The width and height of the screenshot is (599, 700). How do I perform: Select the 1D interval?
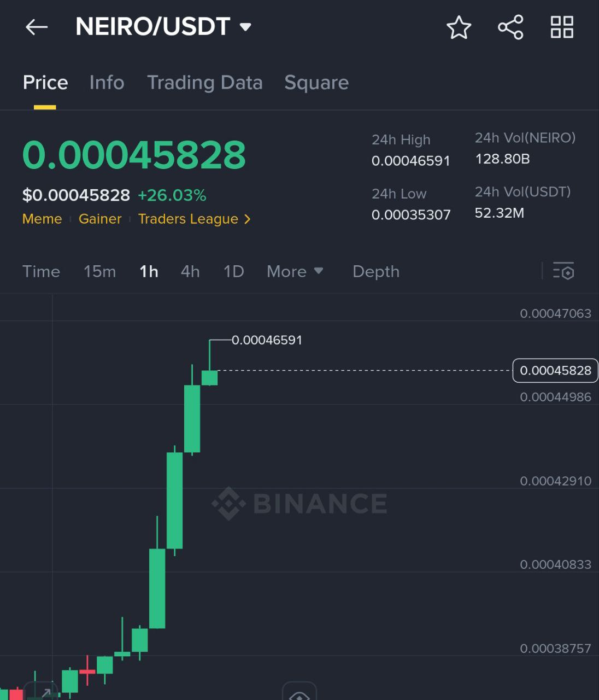[x=233, y=271]
